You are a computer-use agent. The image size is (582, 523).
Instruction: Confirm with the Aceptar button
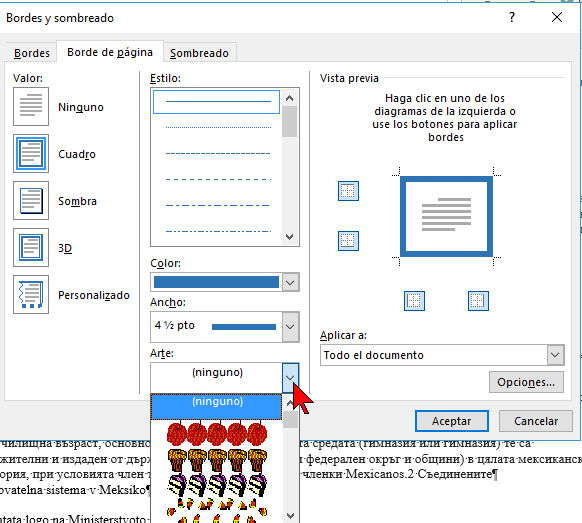[451, 421]
